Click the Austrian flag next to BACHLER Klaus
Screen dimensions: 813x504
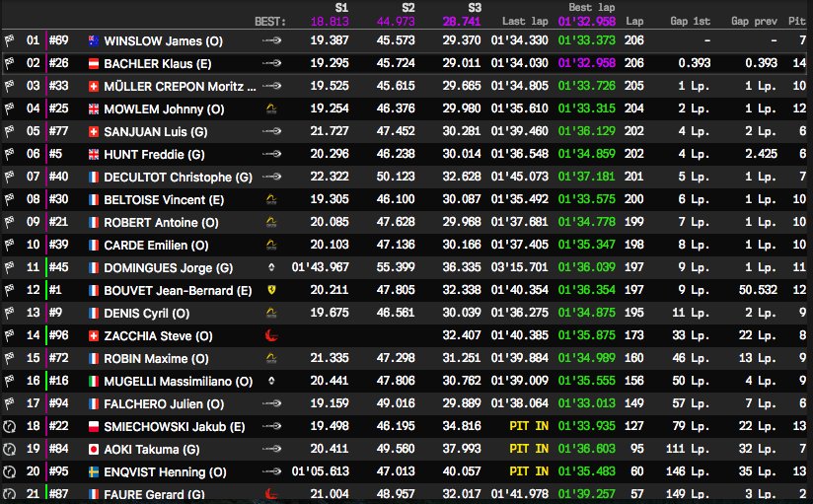(x=94, y=64)
